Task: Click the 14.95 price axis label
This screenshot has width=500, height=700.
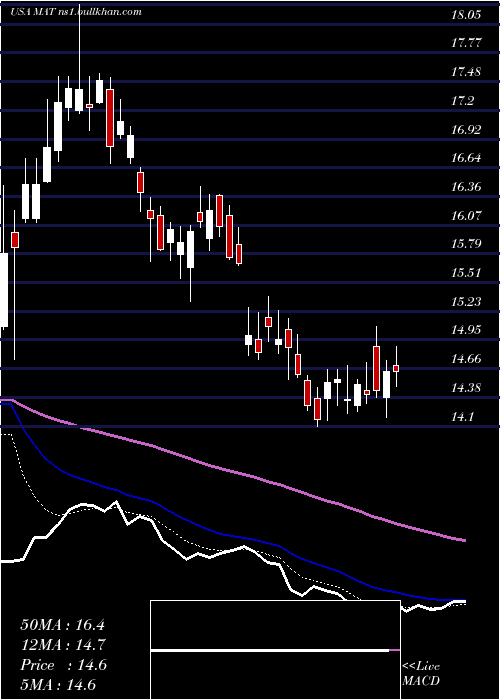Action: point(466,330)
